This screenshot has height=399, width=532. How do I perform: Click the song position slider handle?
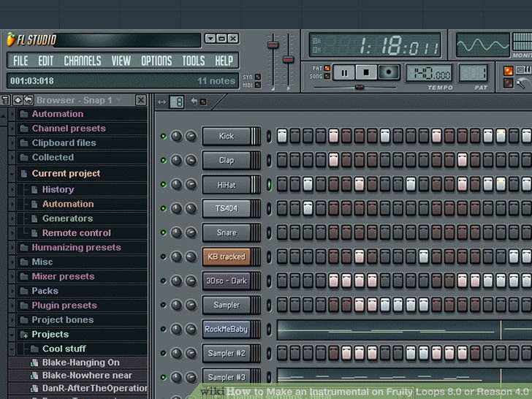click(x=360, y=87)
